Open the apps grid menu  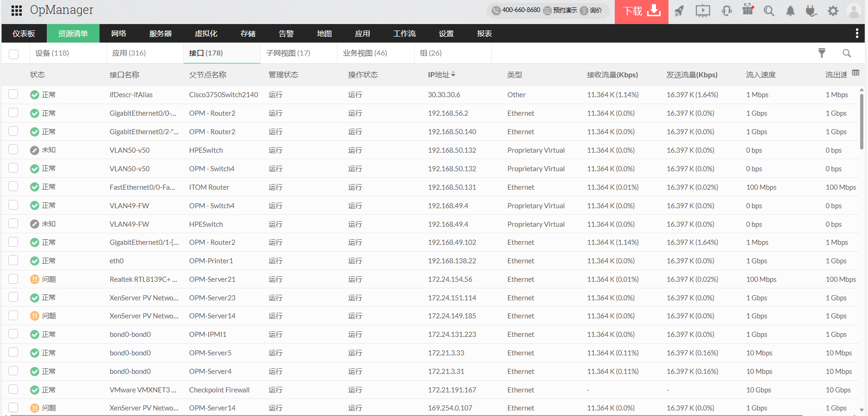pos(17,10)
